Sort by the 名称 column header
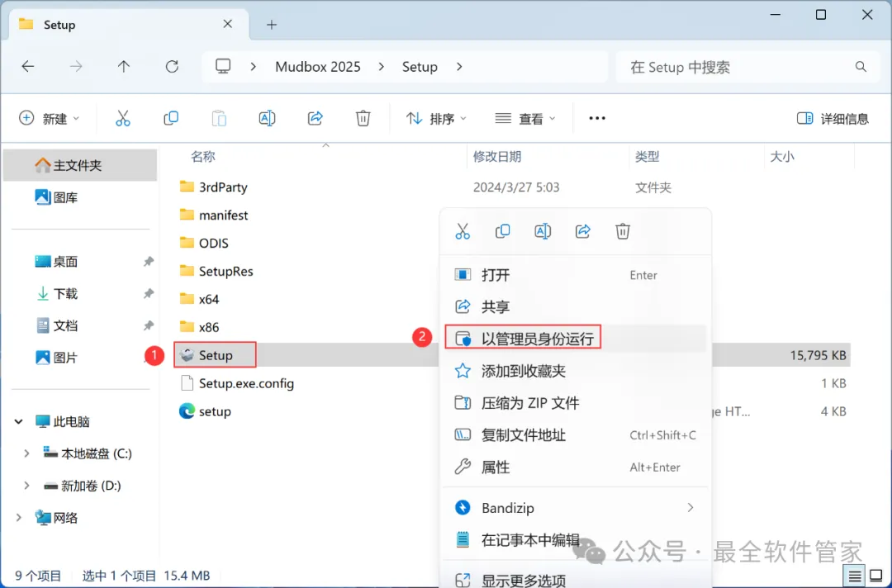This screenshot has width=892, height=588. [203, 156]
